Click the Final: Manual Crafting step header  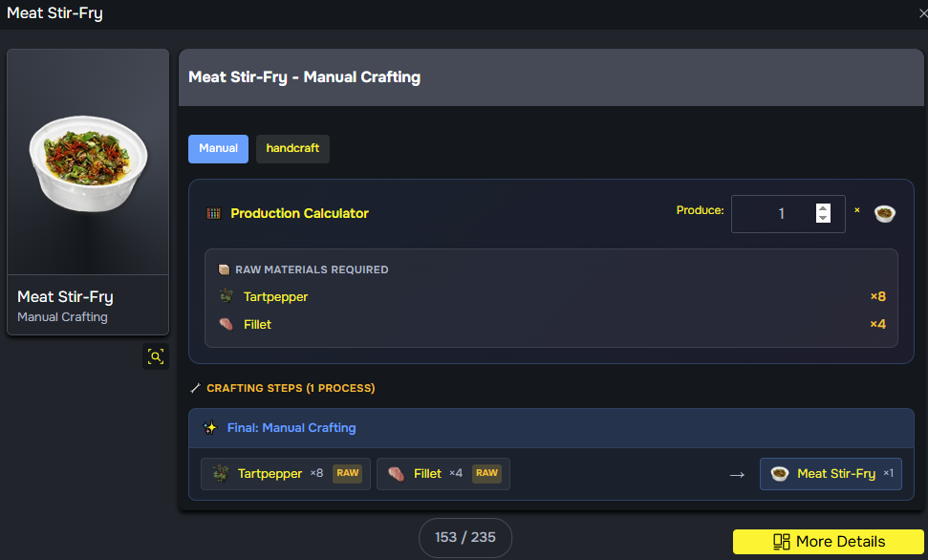pyautogui.click(x=551, y=428)
